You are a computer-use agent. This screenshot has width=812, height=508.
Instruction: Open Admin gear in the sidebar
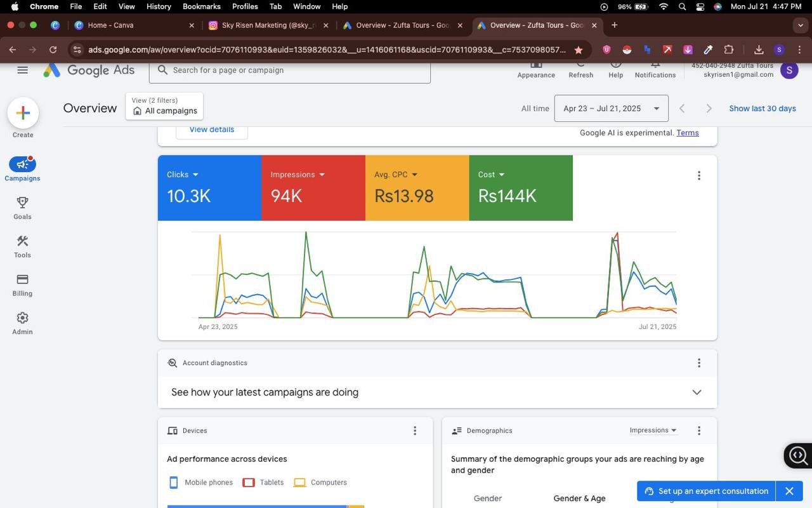22,323
